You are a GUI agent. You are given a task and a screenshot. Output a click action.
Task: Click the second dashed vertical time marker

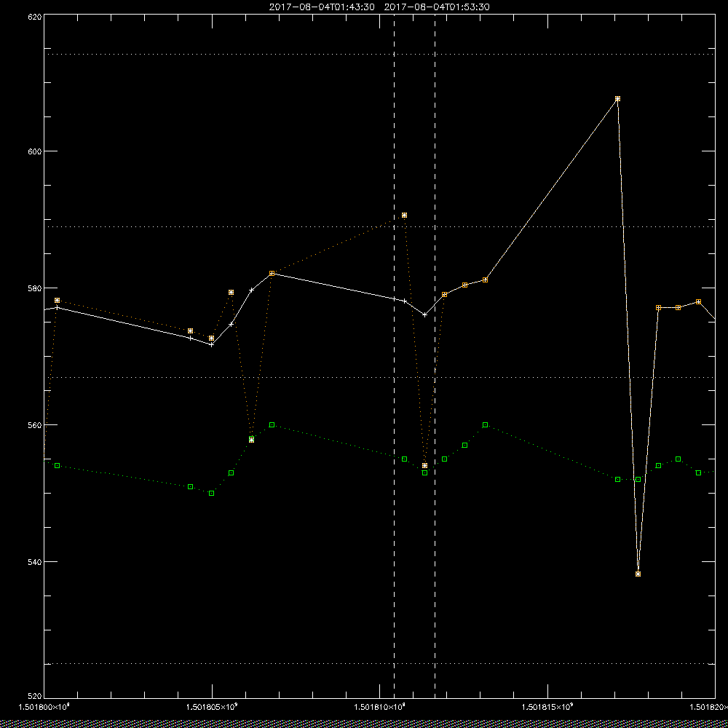[x=435, y=355]
